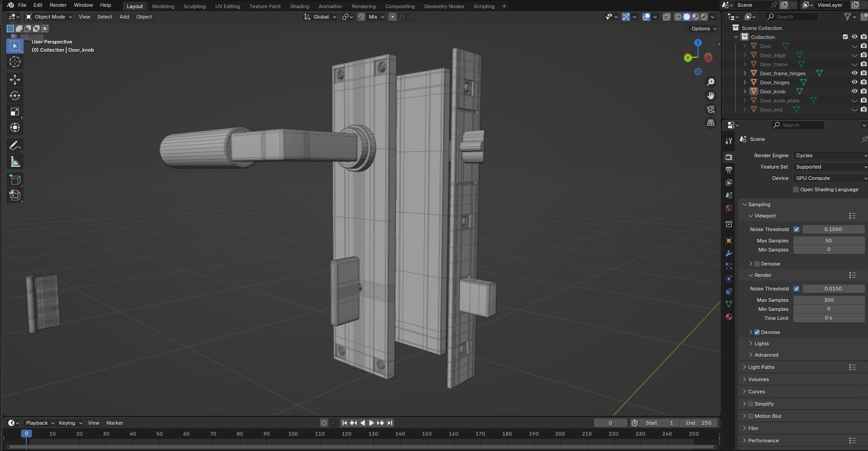Select the Annotate tool
The width and height of the screenshot is (868, 451).
pyautogui.click(x=15, y=146)
